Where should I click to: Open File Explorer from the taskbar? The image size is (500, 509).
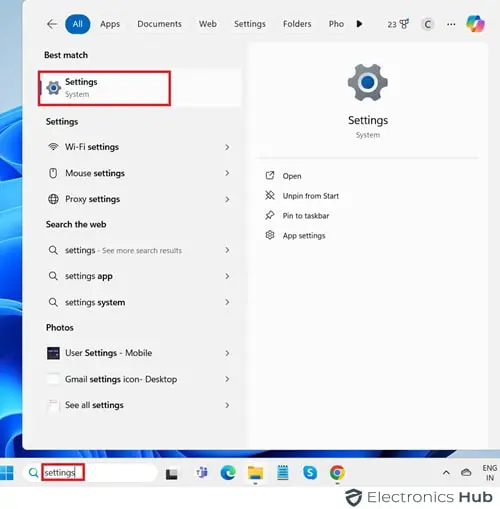point(255,472)
